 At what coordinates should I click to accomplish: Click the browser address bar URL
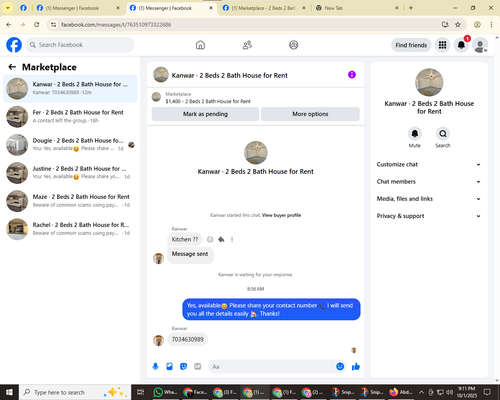[116, 25]
